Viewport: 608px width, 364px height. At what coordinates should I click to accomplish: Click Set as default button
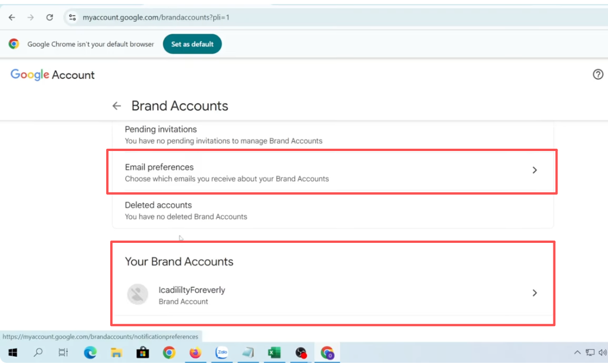point(192,44)
